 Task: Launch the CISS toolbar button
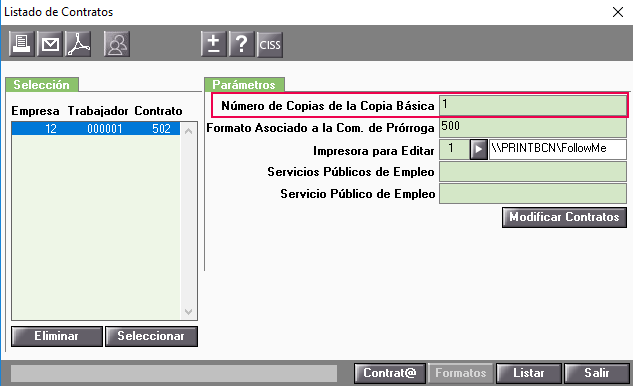click(270, 44)
